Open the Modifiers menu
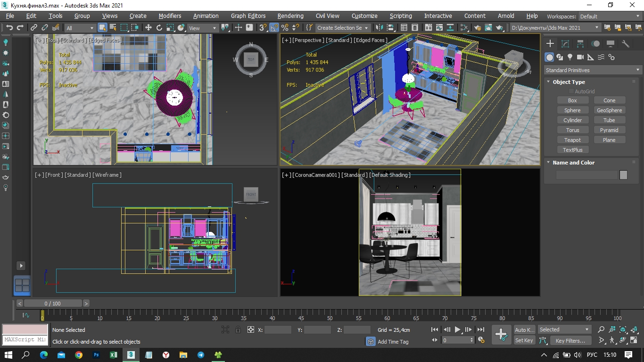Image resolution: width=644 pixels, height=362 pixels. click(170, 16)
